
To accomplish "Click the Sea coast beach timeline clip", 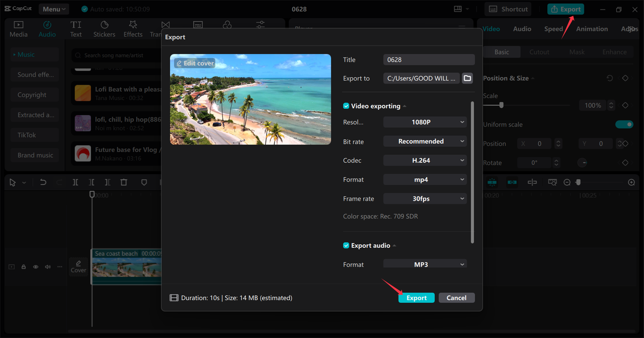I will click(x=126, y=267).
